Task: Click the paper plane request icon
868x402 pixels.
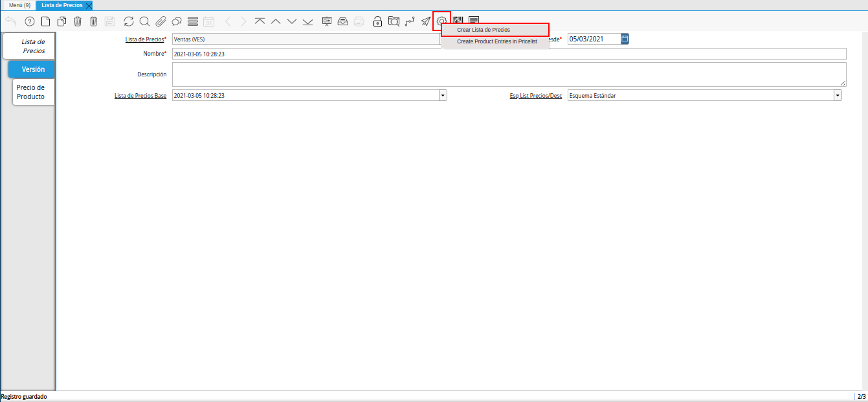Action: pyautogui.click(x=425, y=21)
